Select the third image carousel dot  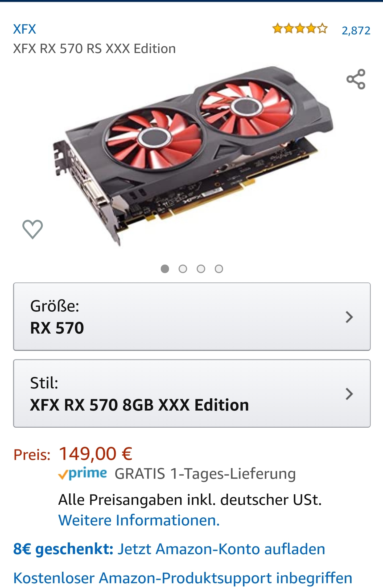coord(201,269)
